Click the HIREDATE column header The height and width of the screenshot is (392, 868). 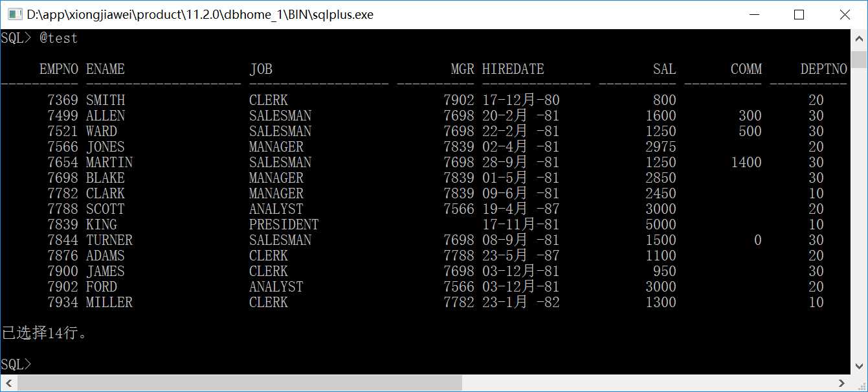513,69
